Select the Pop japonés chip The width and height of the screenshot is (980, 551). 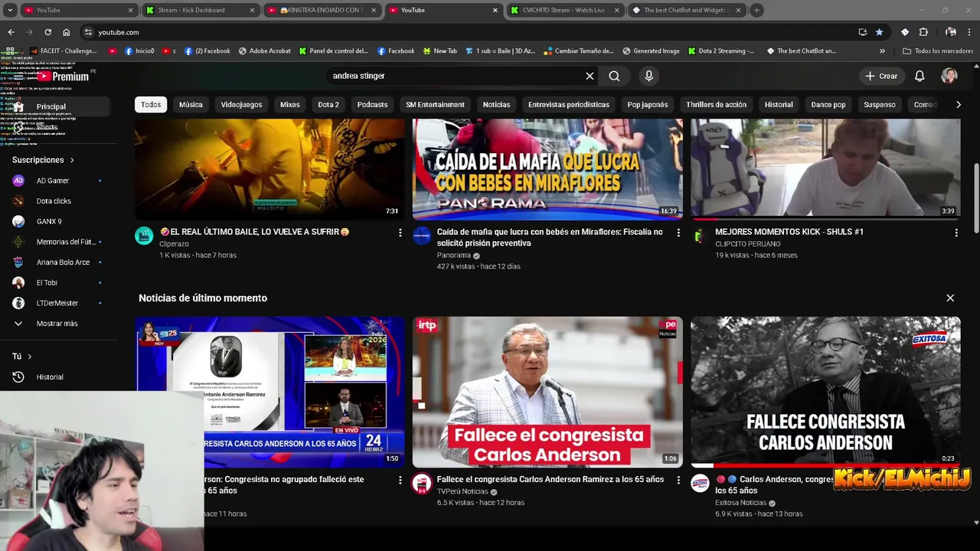pyautogui.click(x=648, y=105)
